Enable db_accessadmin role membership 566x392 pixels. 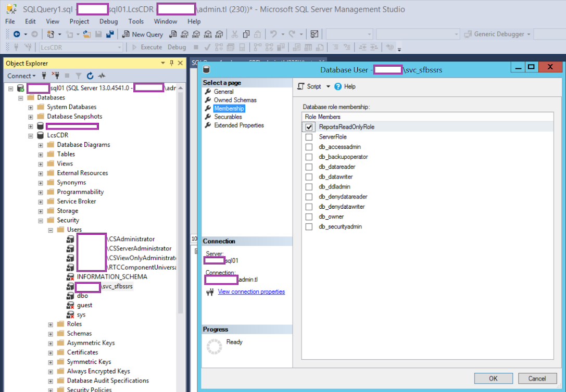pyautogui.click(x=309, y=147)
